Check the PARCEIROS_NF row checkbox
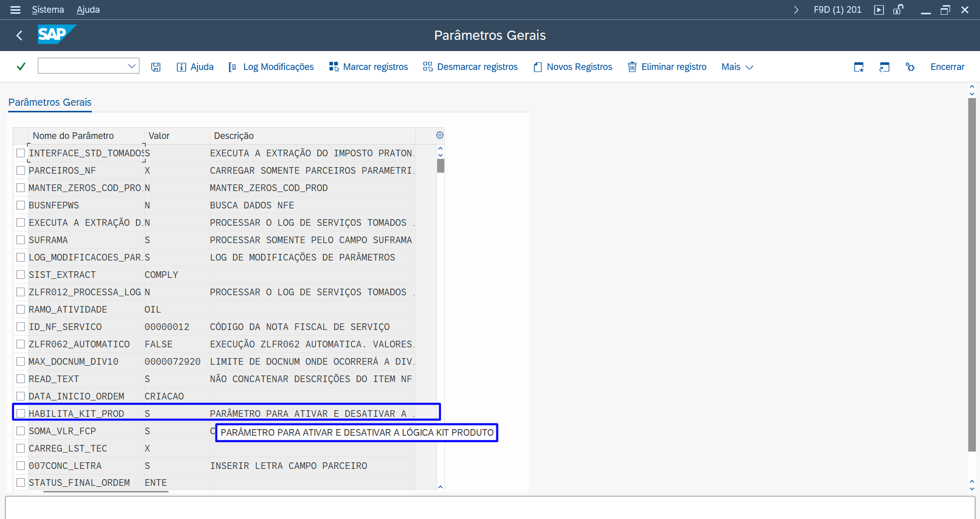 [x=20, y=171]
